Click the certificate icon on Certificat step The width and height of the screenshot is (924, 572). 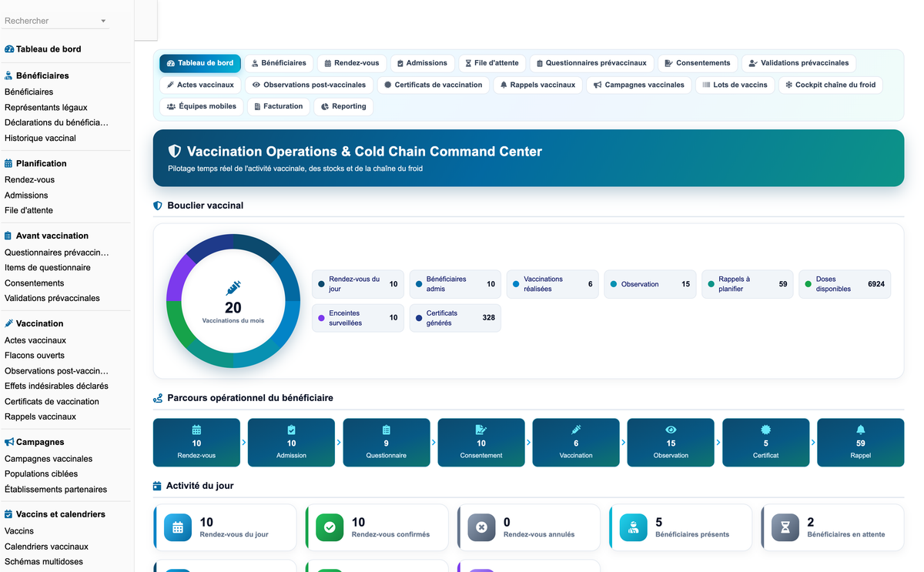tap(765, 430)
